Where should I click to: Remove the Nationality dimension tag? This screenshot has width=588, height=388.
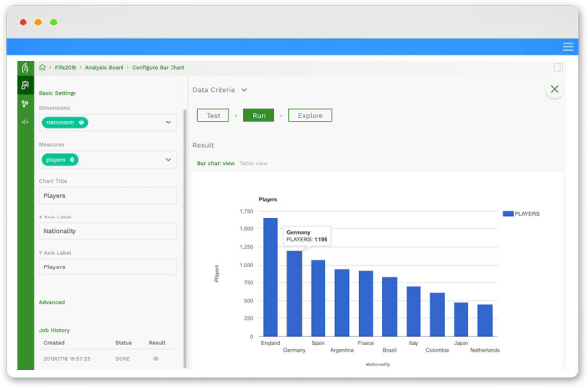pyautogui.click(x=81, y=122)
